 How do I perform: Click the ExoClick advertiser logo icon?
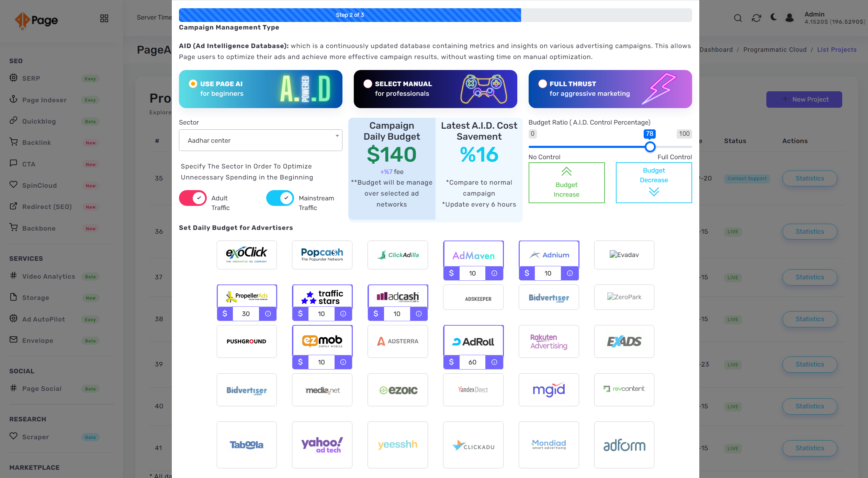246,254
